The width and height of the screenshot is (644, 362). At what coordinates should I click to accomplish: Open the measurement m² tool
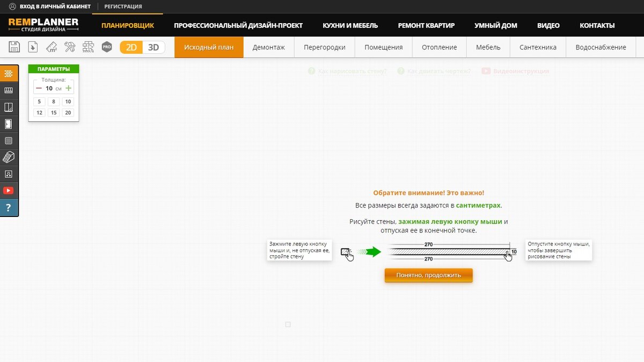tap(51, 47)
